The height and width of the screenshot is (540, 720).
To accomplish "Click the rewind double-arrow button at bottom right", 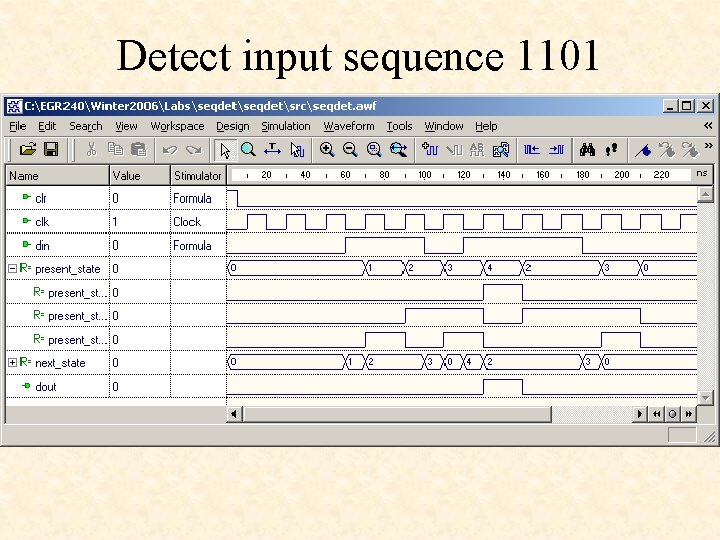I will coord(657,414).
